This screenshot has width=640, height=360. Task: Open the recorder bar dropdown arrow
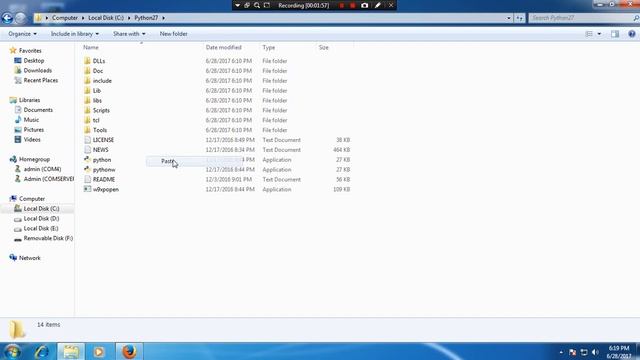[x=237, y=5]
